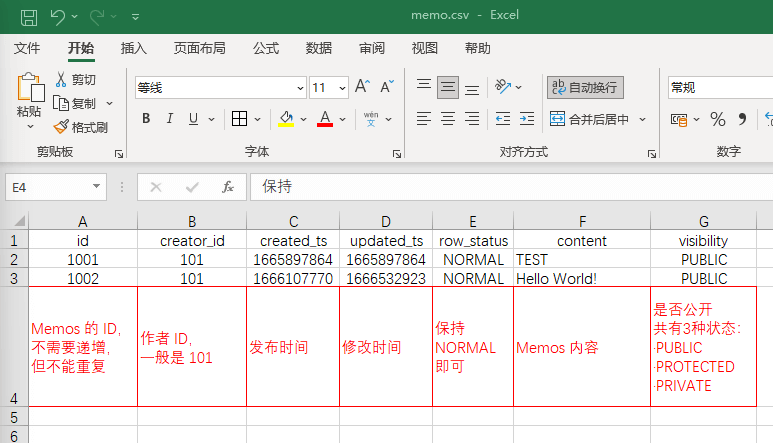Open the 数据 ribbon tab

pyautogui.click(x=318, y=48)
